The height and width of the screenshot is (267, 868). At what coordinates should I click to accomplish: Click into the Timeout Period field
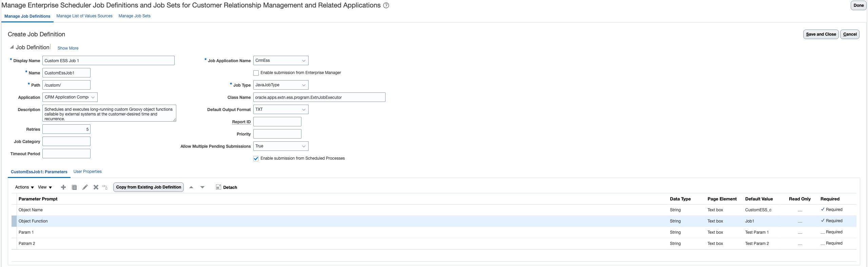(x=66, y=154)
